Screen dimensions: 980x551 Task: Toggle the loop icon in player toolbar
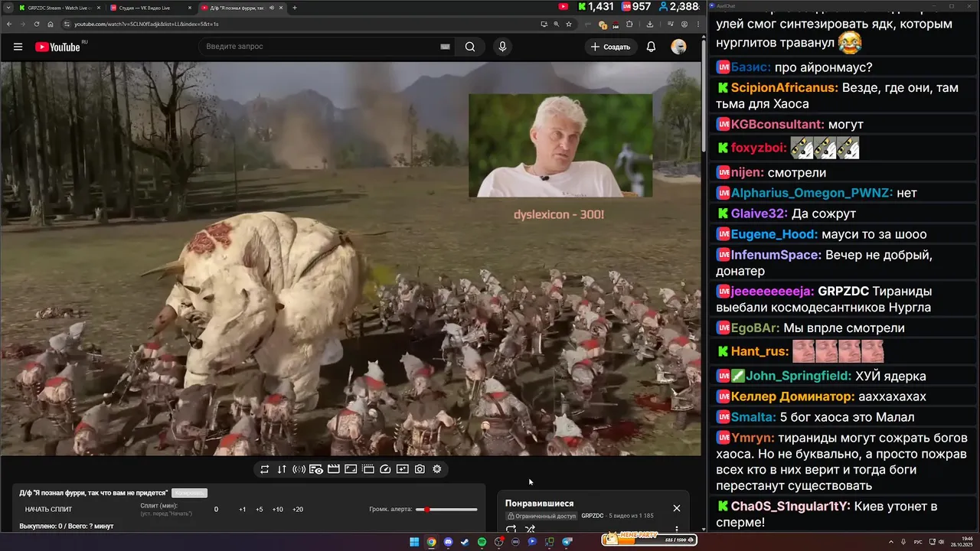264,469
